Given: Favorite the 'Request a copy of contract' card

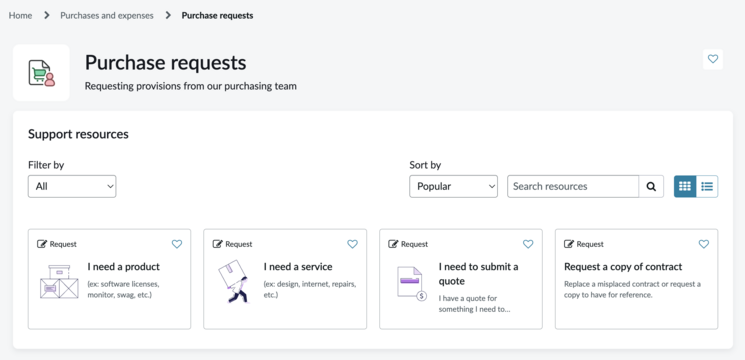Looking at the screenshot, I should point(704,244).
